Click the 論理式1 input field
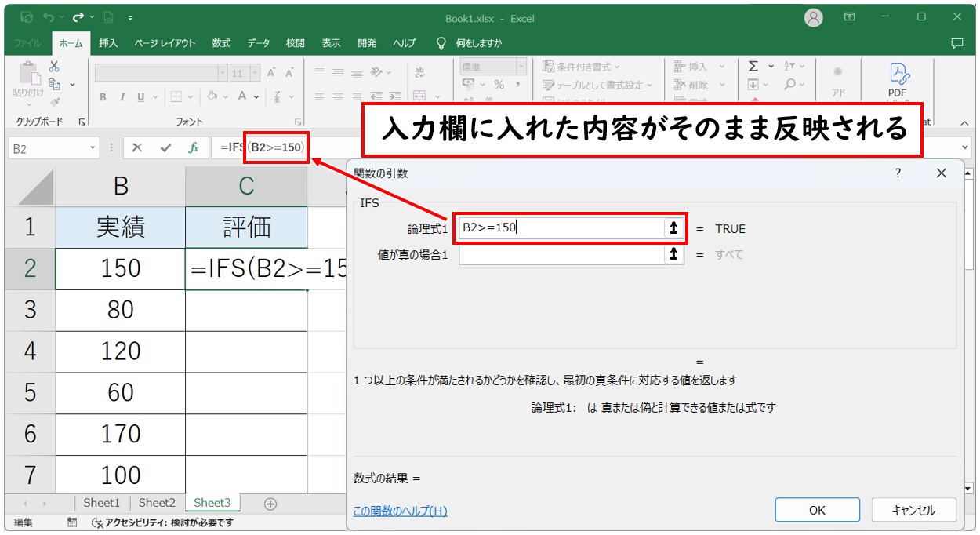The image size is (980, 535). click(x=561, y=228)
